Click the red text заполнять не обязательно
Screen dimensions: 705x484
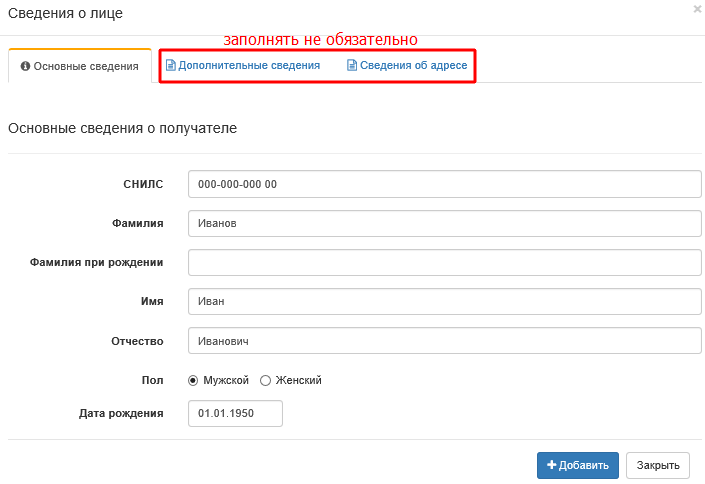coord(320,40)
